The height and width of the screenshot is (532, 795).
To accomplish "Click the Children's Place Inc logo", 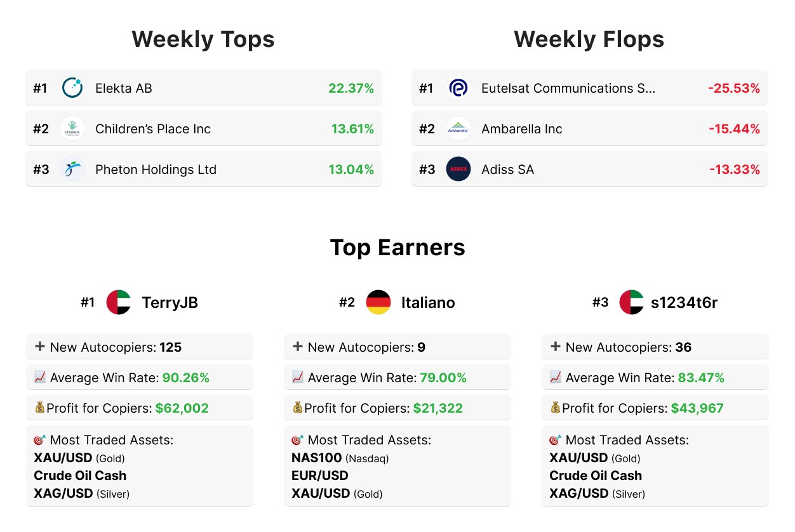I will click(x=72, y=129).
